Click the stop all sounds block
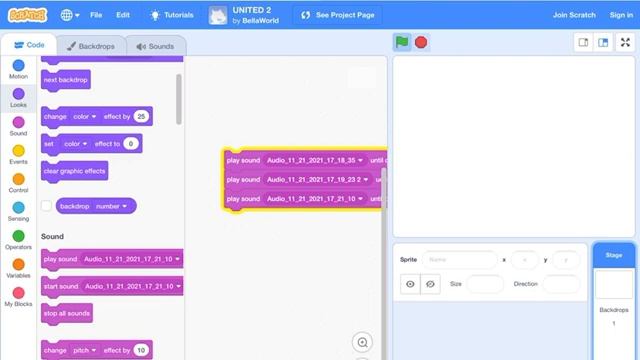Screen dimensions: 640x360 [x=67, y=313]
